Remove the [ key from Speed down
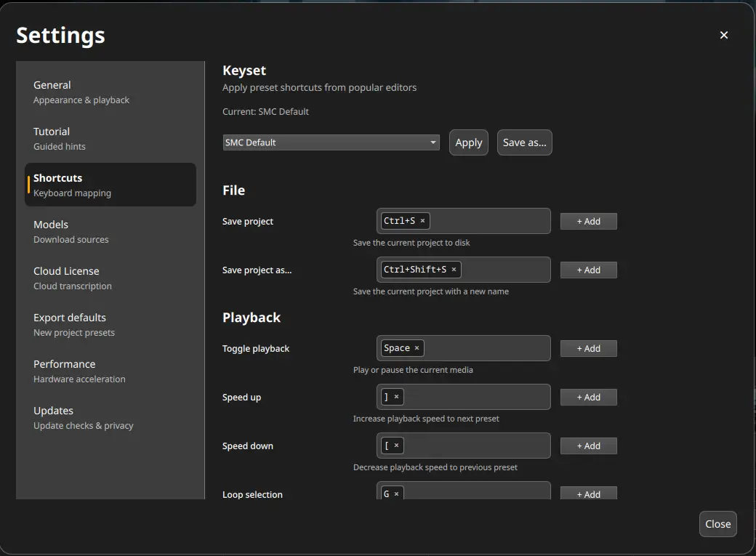This screenshot has width=756, height=556. click(x=397, y=445)
